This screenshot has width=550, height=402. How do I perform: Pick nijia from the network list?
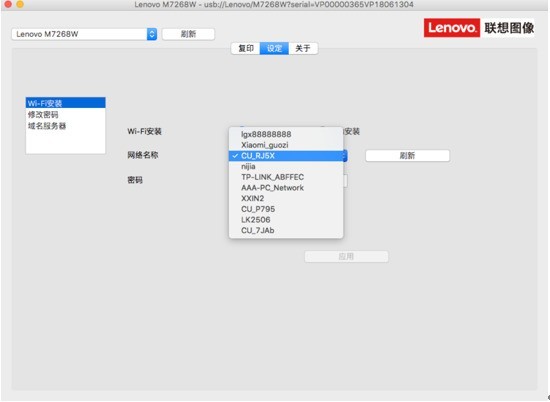(x=286, y=166)
